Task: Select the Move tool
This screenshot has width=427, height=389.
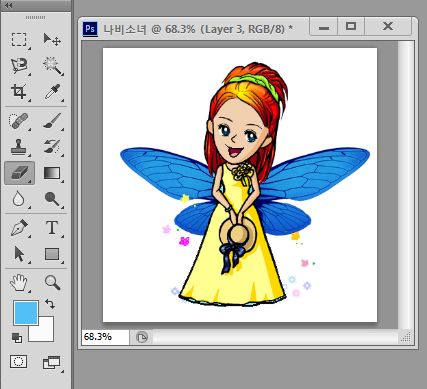Action: click(52, 39)
